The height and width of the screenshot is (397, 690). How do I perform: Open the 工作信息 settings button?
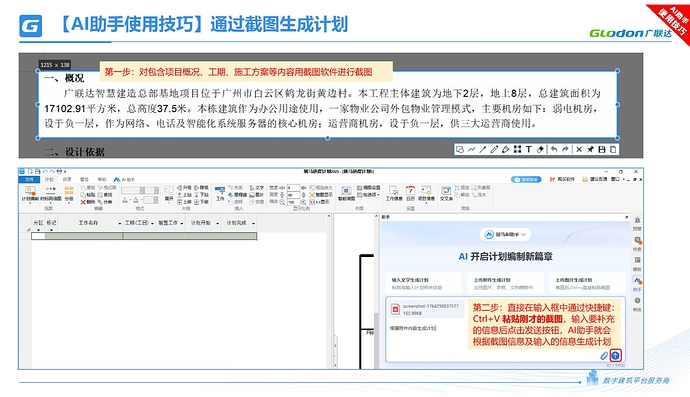tap(394, 194)
